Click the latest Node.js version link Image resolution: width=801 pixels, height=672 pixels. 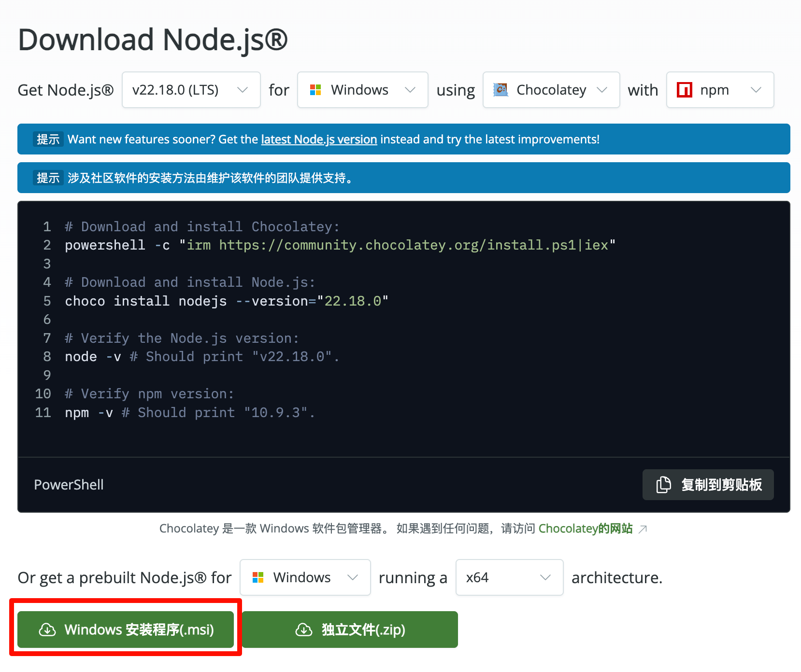tap(319, 139)
